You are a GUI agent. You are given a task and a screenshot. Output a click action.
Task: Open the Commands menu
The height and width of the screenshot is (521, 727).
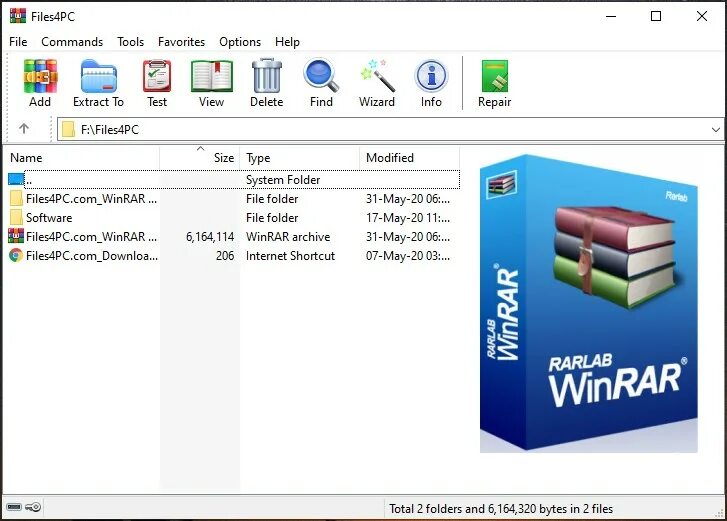(x=72, y=42)
